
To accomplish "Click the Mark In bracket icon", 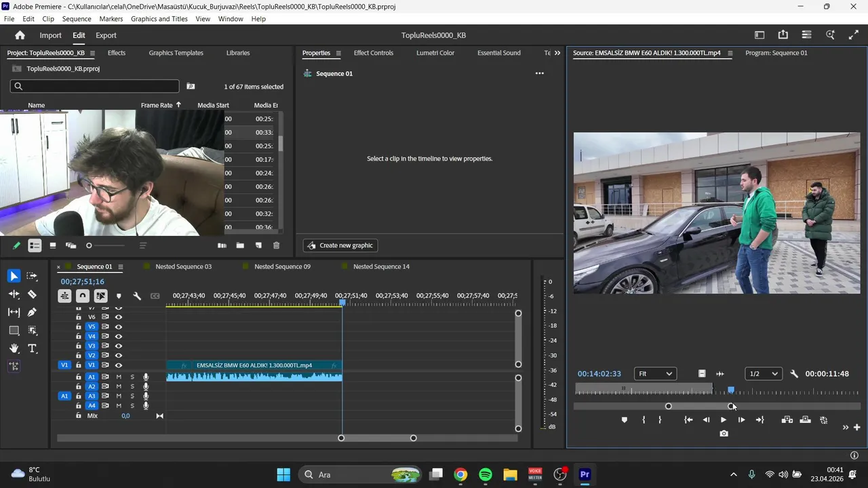I will pos(644,420).
